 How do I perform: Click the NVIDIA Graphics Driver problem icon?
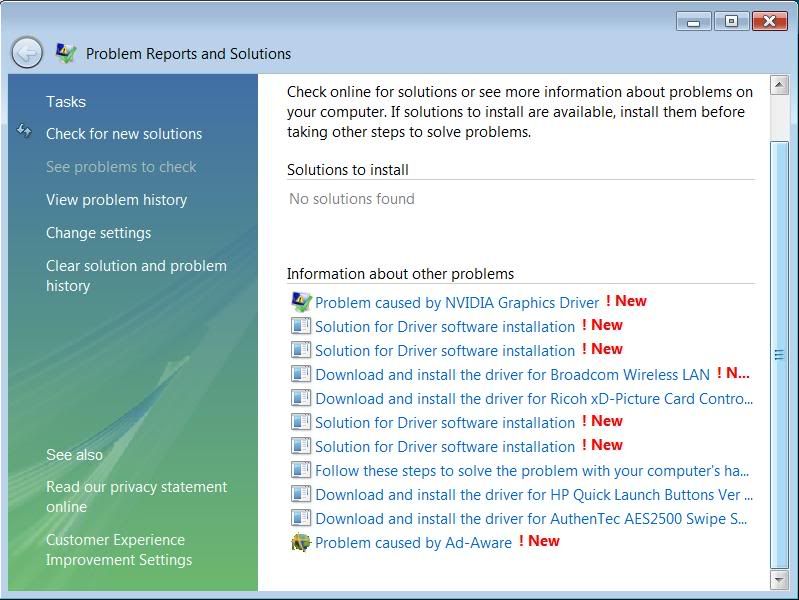click(301, 302)
